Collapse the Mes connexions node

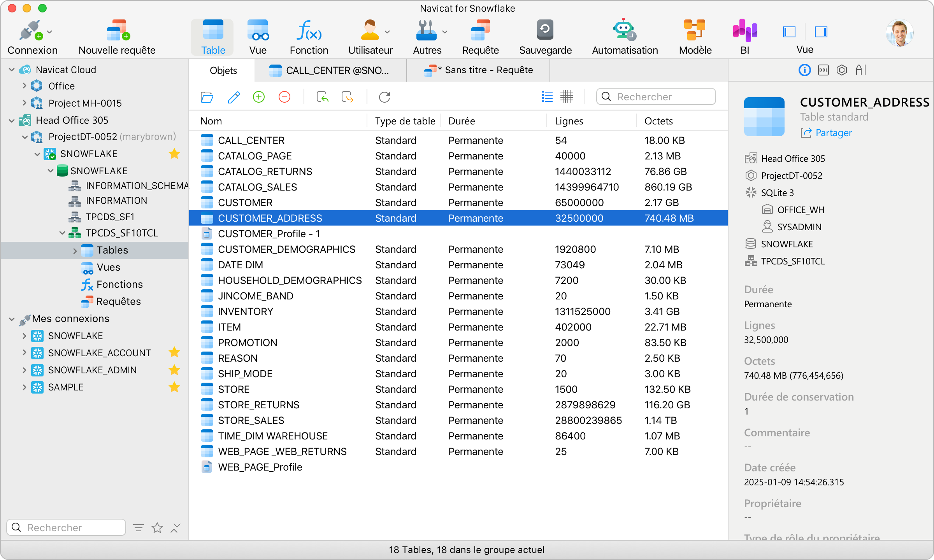click(12, 319)
